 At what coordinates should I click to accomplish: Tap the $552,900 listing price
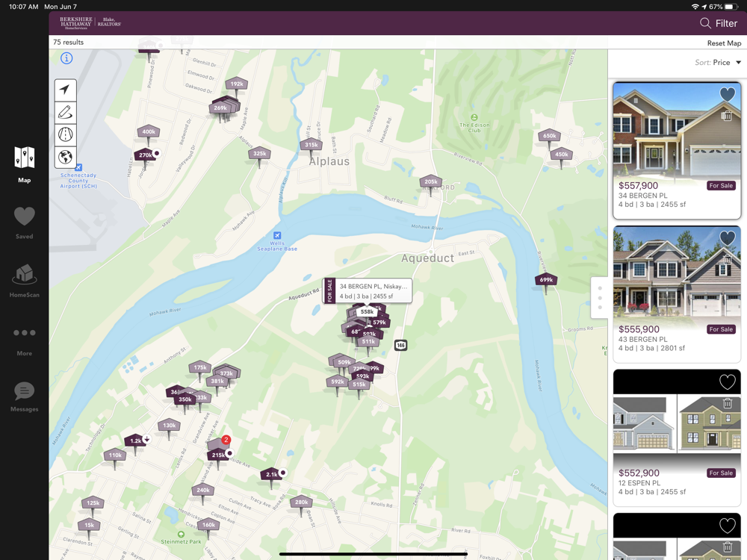click(639, 473)
